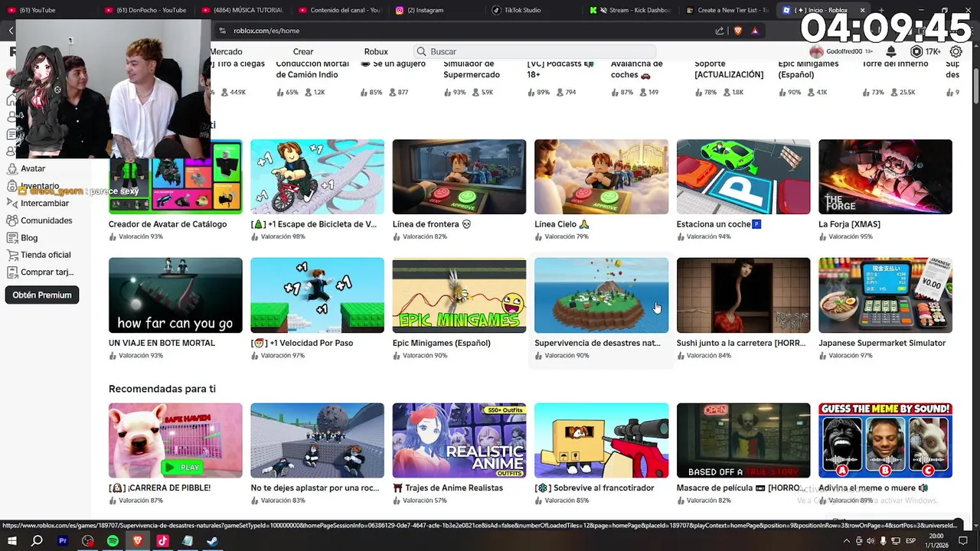This screenshot has width=980, height=551.
Task: Open Adobe Premiere from the taskbar
Action: (x=63, y=541)
